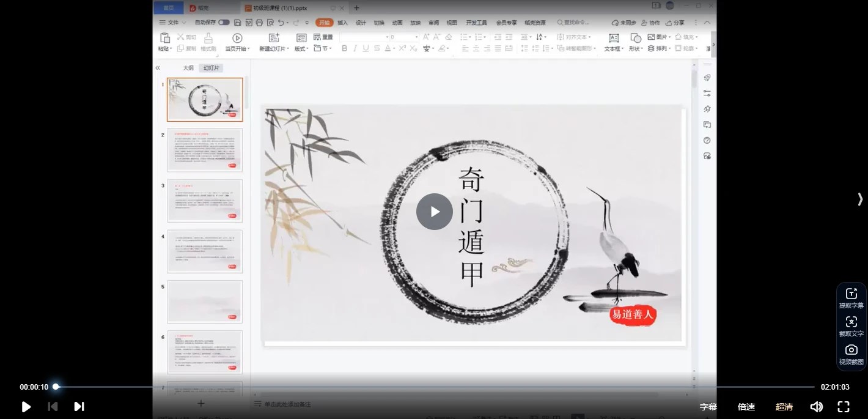Screen dimensions: 868x419
Task: Open the 切换 transitions tab
Action: (x=379, y=23)
